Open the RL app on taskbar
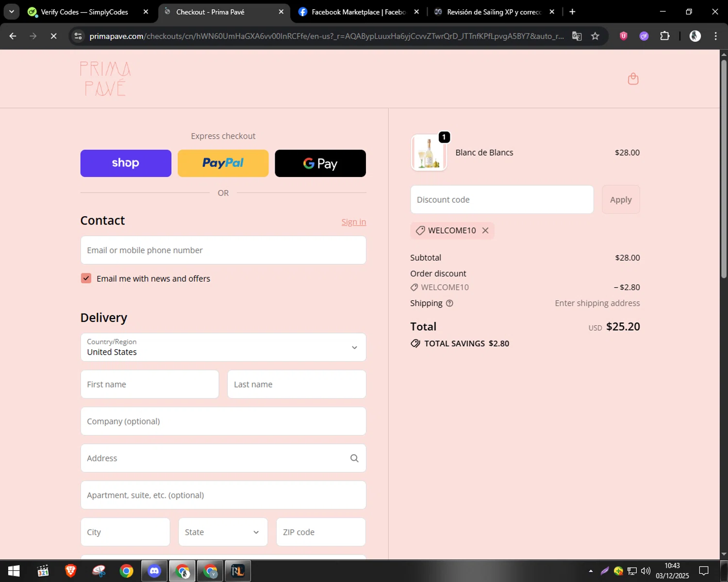 [x=238, y=571]
